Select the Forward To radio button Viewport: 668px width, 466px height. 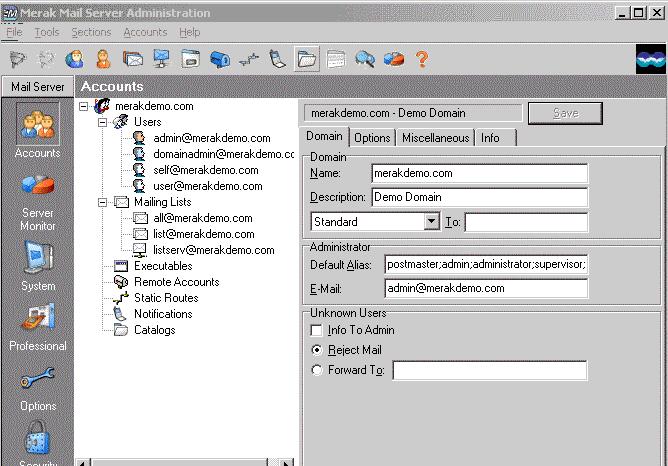(x=317, y=370)
